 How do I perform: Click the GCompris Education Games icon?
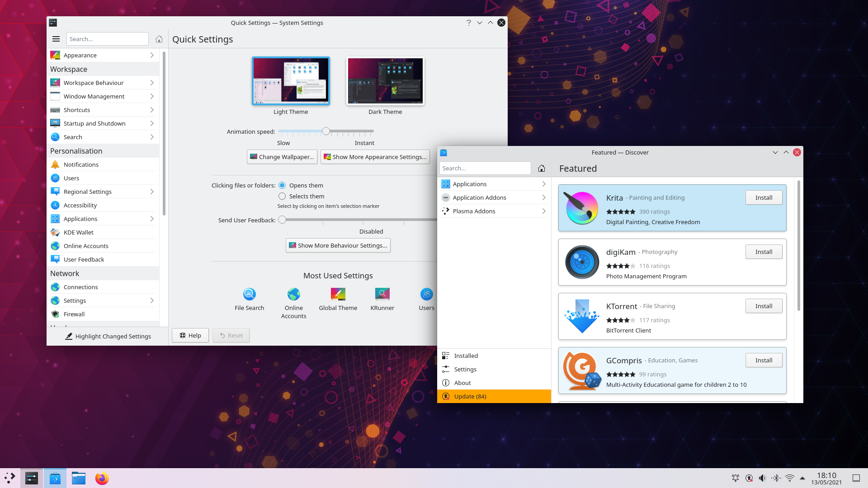click(x=581, y=370)
